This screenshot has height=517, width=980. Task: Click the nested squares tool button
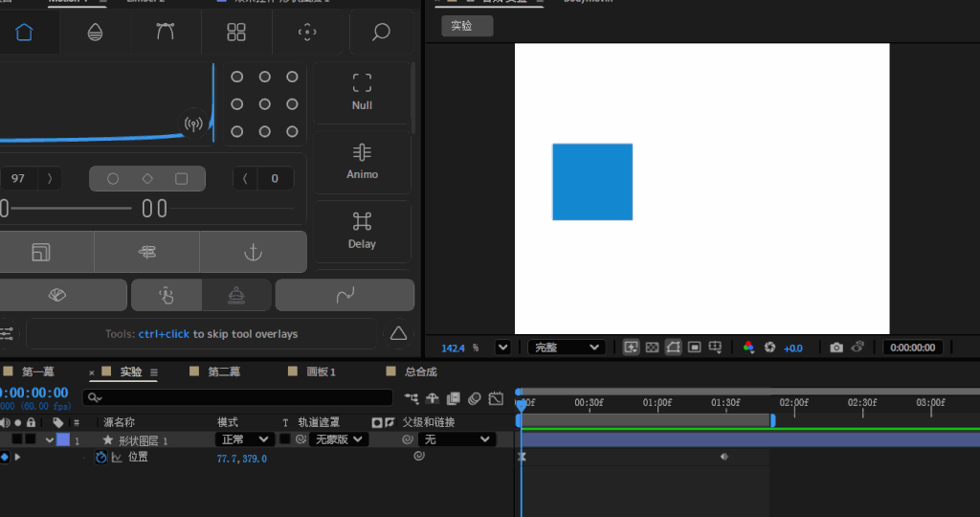[x=40, y=252]
